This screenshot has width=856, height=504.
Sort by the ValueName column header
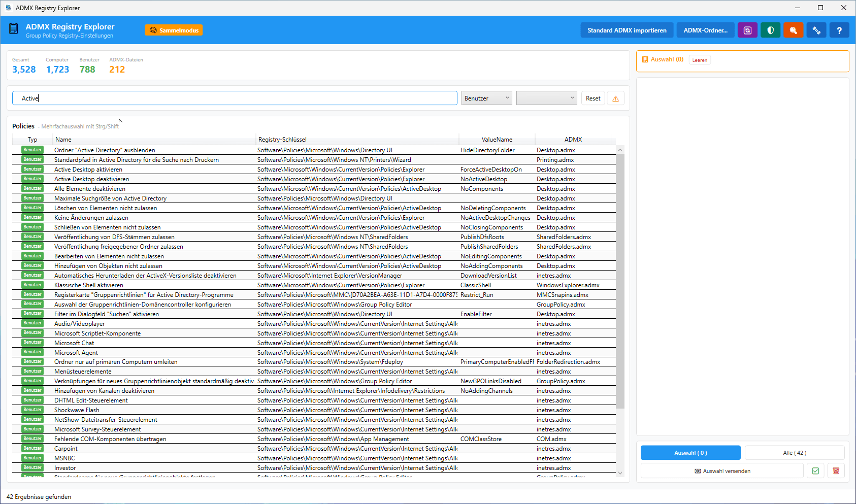point(497,140)
